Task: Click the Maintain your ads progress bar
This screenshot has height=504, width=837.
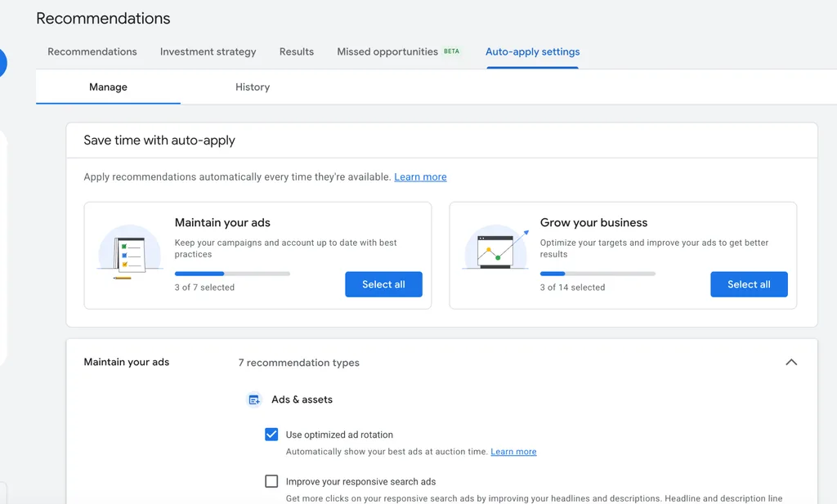Action: tap(232, 274)
